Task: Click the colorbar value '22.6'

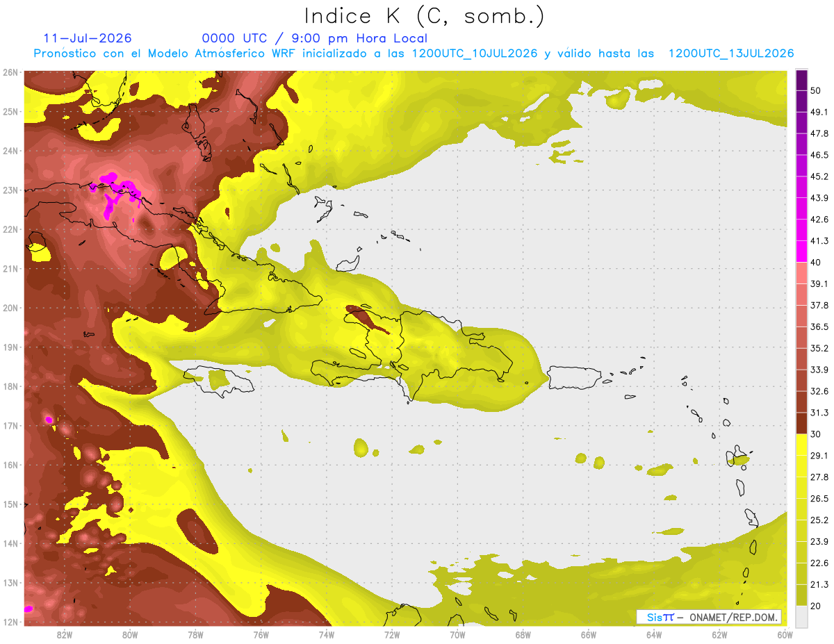Action: click(819, 563)
